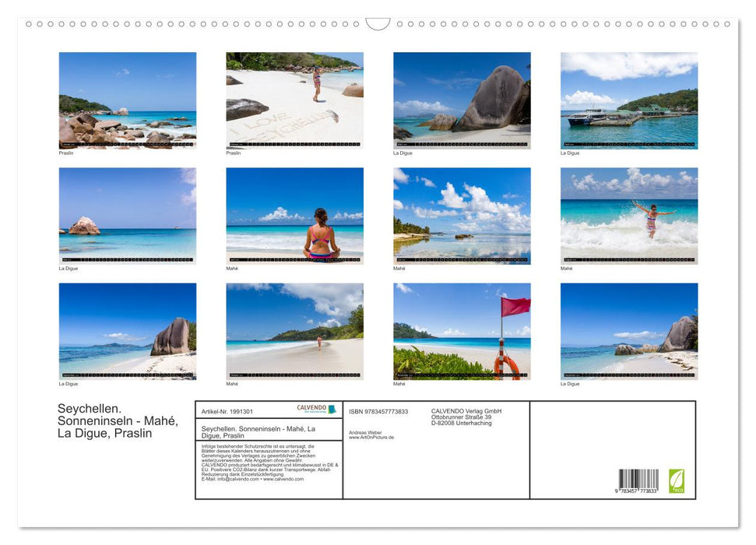Viewport: 756px width, 545px height.
Task: Click the calendar date strip under the Praslin photo
Action: (128, 145)
